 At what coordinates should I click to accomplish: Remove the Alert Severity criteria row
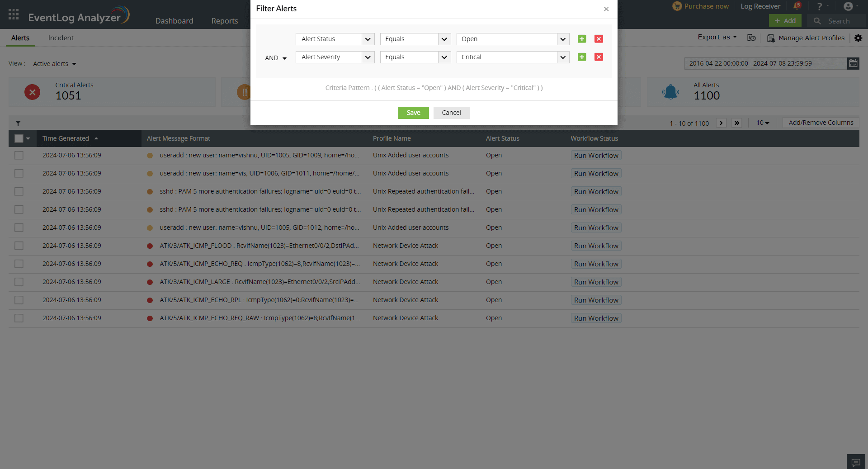pos(598,57)
